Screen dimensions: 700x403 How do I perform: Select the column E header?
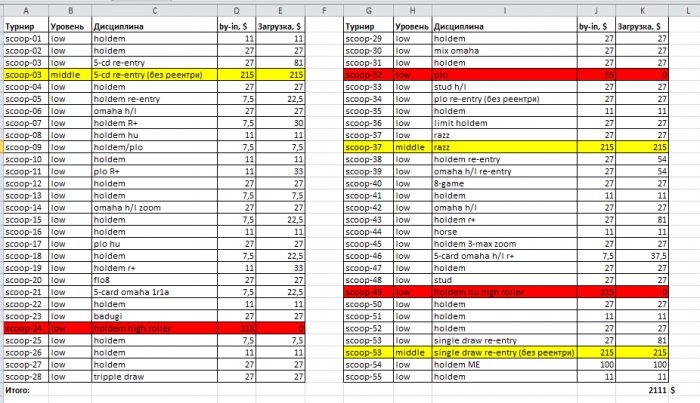tap(280, 11)
